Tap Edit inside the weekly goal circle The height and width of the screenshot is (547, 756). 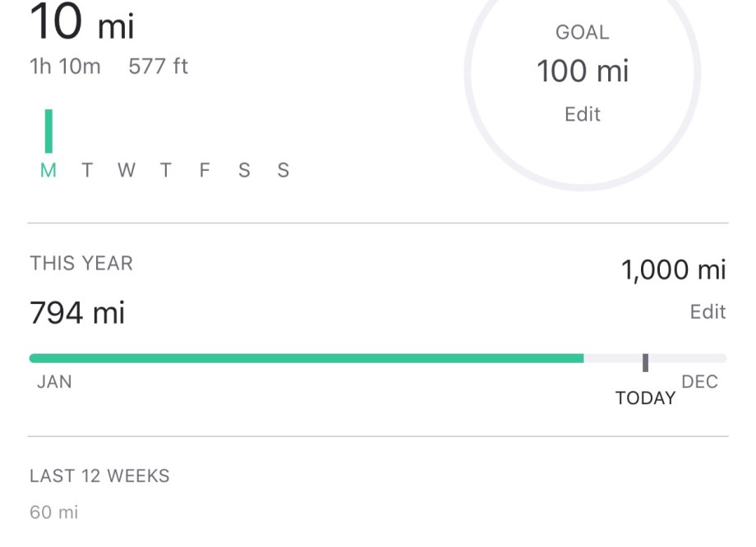[x=583, y=114]
